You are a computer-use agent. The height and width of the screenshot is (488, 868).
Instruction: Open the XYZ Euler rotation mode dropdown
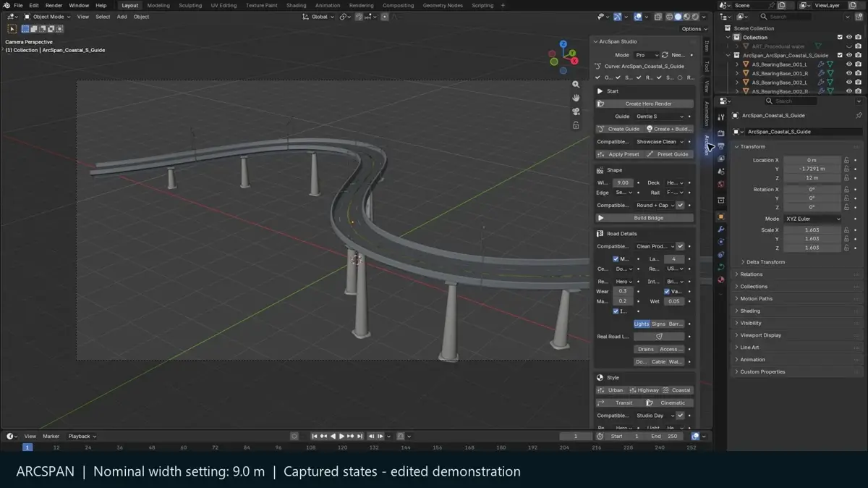tap(812, 219)
